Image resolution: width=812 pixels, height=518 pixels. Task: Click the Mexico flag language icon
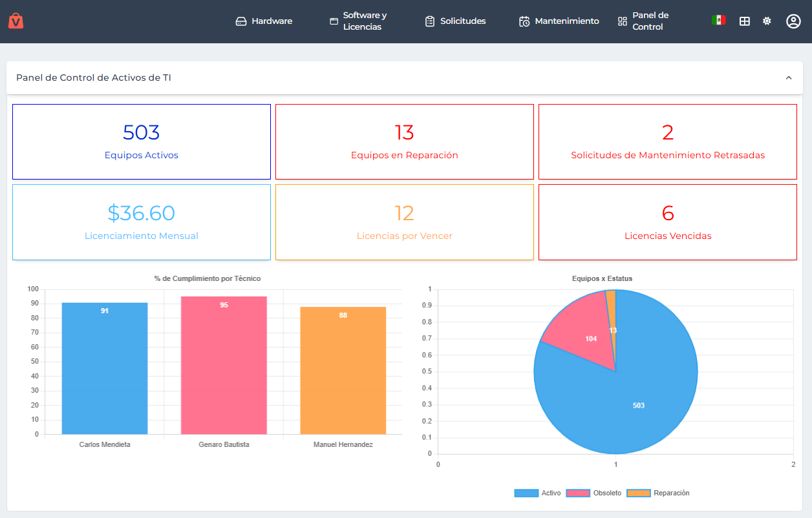click(718, 20)
